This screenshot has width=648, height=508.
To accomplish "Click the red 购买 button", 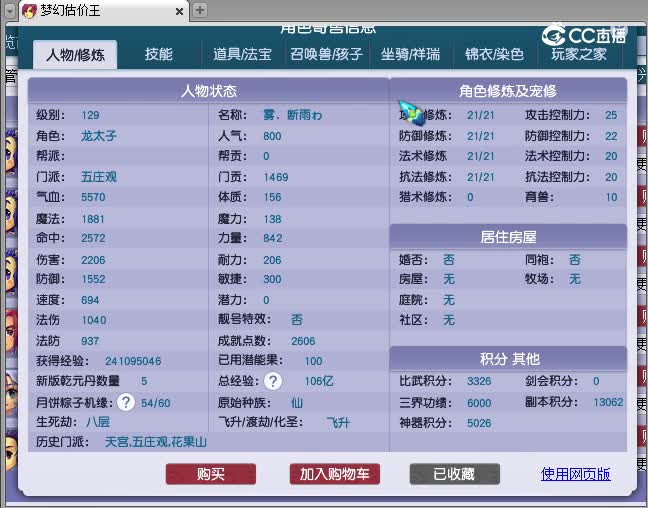I will coord(211,474).
